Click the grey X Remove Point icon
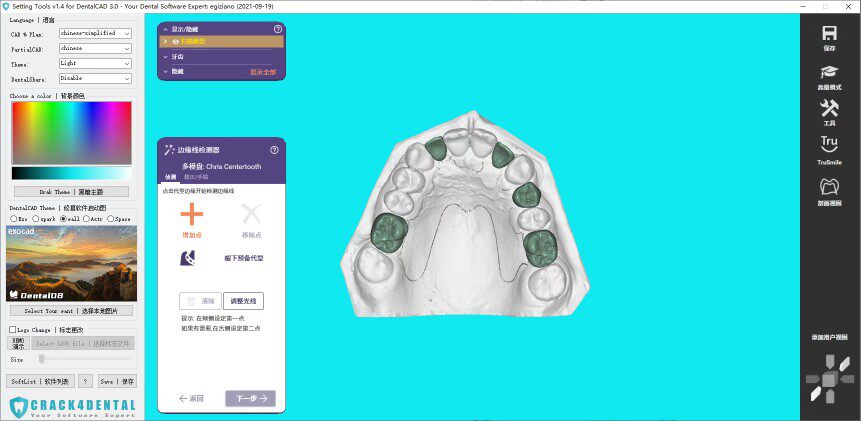Screen dimensions: 861x421 click(x=251, y=214)
